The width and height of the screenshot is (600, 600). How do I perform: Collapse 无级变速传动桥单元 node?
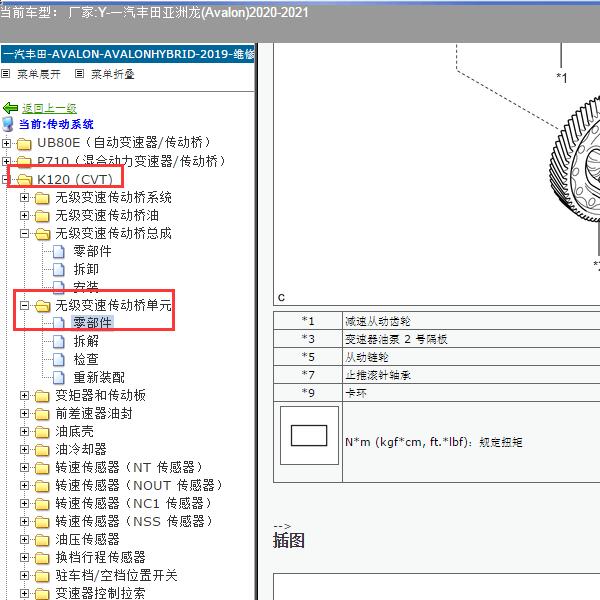24,305
